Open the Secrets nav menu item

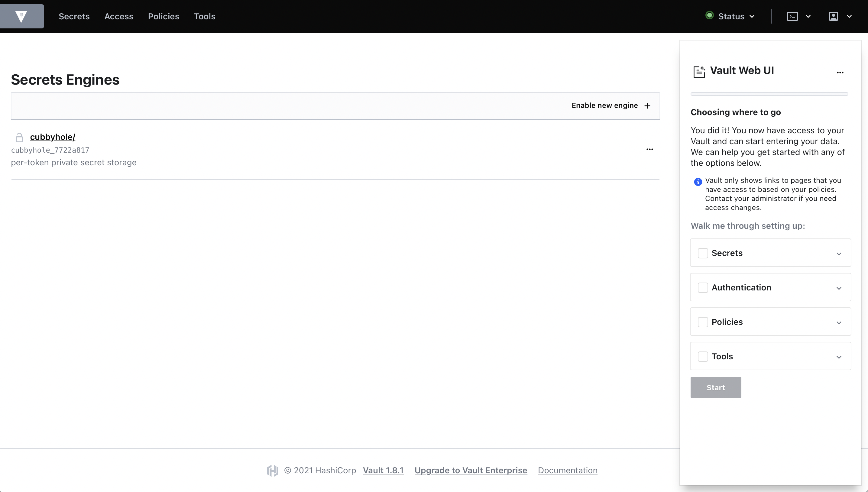coord(74,16)
